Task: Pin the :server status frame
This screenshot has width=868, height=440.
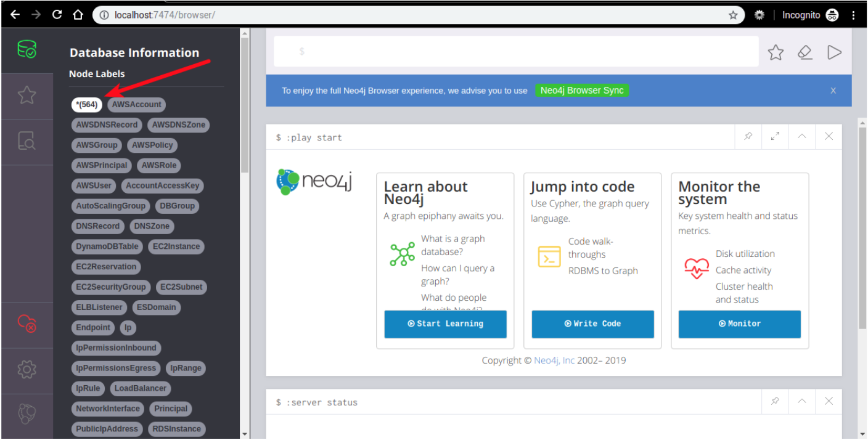Action: coord(775,401)
